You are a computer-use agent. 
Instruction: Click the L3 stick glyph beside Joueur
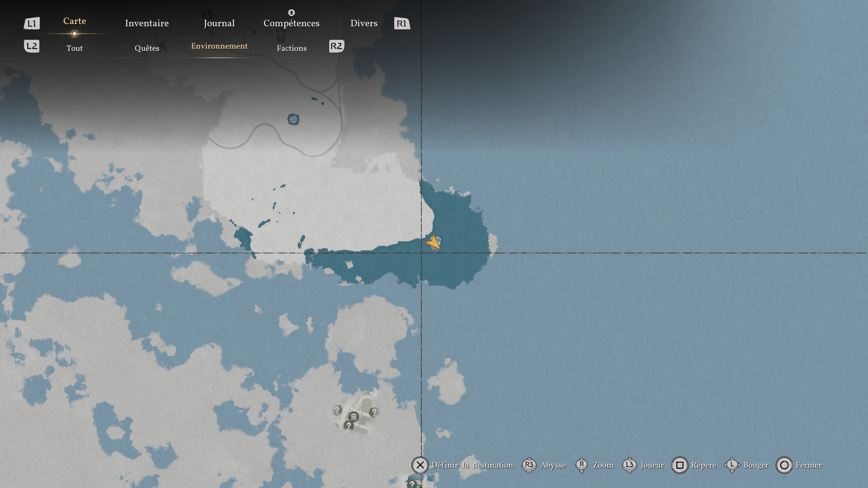pos(630,465)
